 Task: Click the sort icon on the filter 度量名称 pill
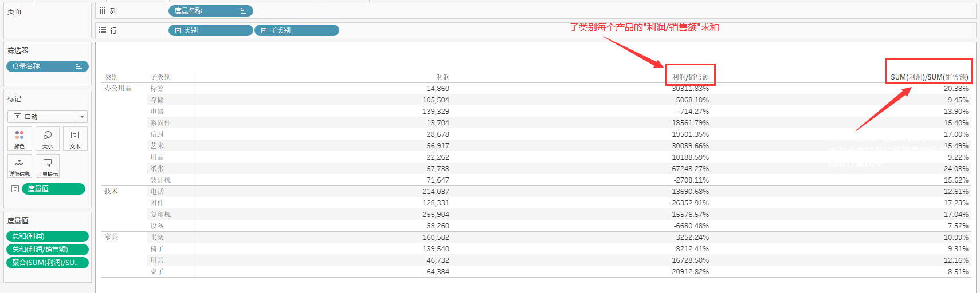[x=79, y=66]
